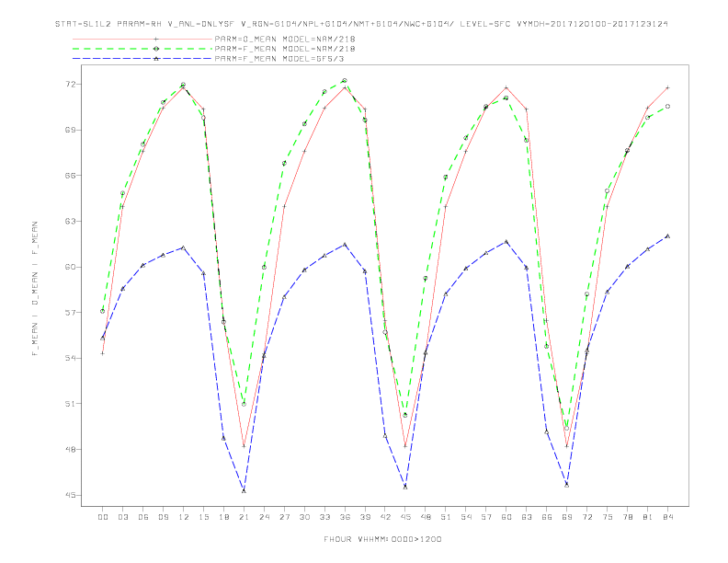Click the blue GFS triangle marker at hour 84

(x=667, y=236)
